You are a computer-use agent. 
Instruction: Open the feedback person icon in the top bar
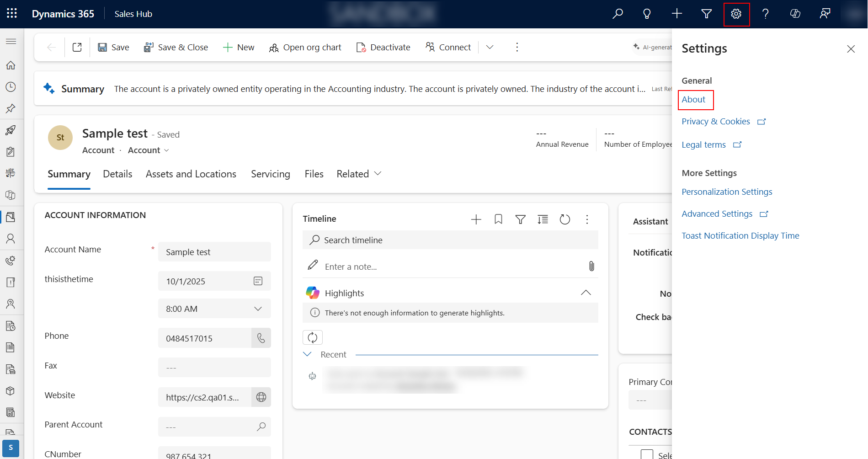pyautogui.click(x=825, y=14)
